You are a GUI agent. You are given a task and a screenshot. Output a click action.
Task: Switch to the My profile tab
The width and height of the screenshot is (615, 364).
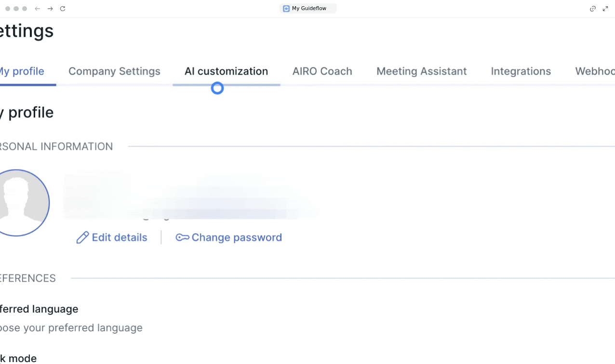[x=22, y=71]
